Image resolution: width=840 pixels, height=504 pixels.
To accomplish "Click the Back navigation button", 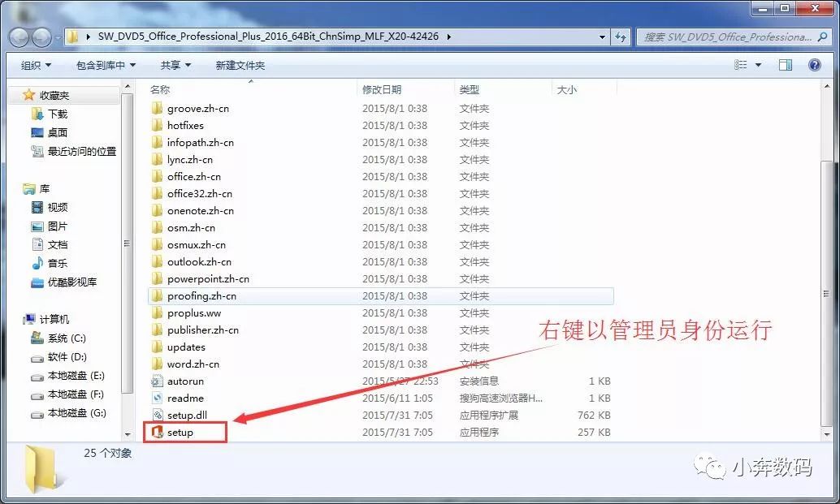I will (x=19, y=37).
